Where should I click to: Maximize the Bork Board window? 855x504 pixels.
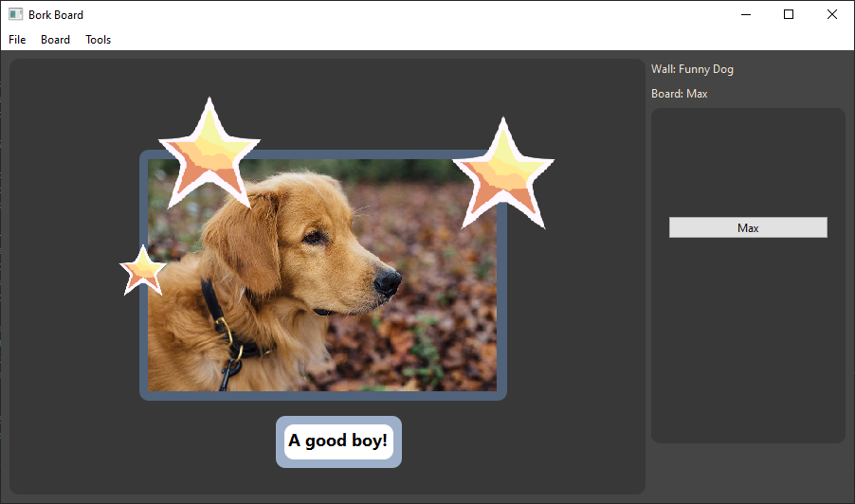click(x=789, y=14)
